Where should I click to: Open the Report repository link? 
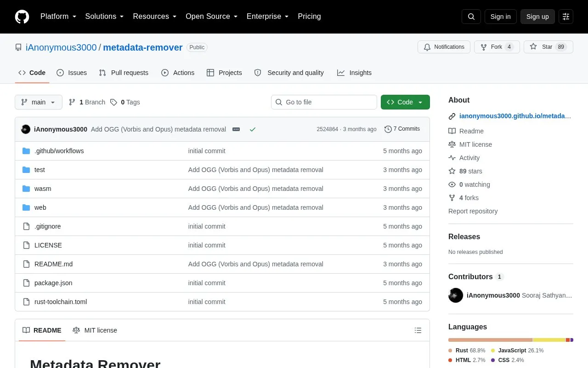[473, 211]
